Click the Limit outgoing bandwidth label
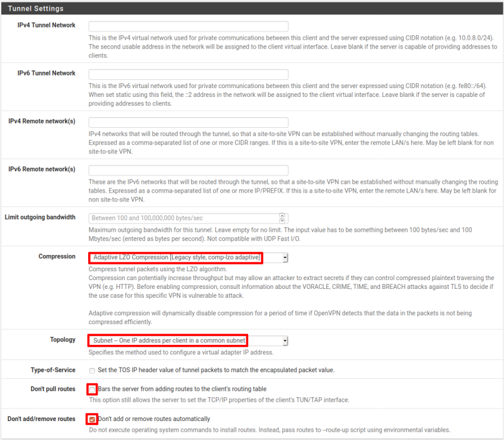Image resolution: width=504 pixels, height=440 pixels. click(x=40, y=217)
